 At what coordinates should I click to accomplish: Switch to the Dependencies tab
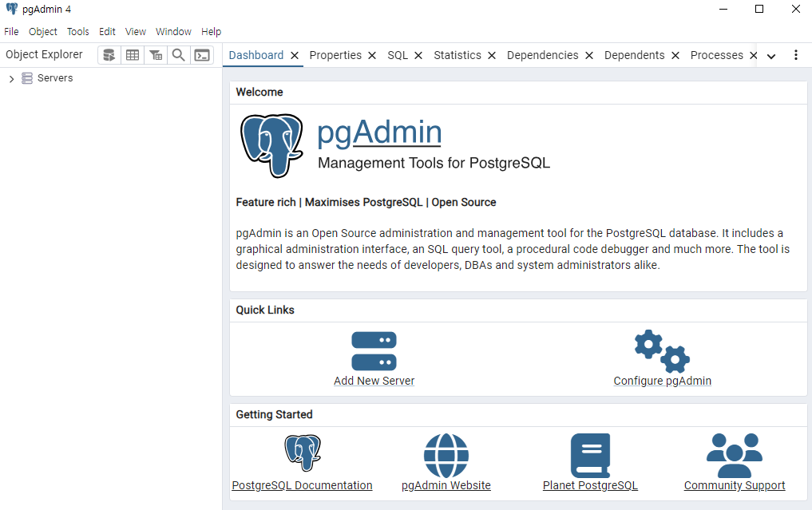click(542, 55)
